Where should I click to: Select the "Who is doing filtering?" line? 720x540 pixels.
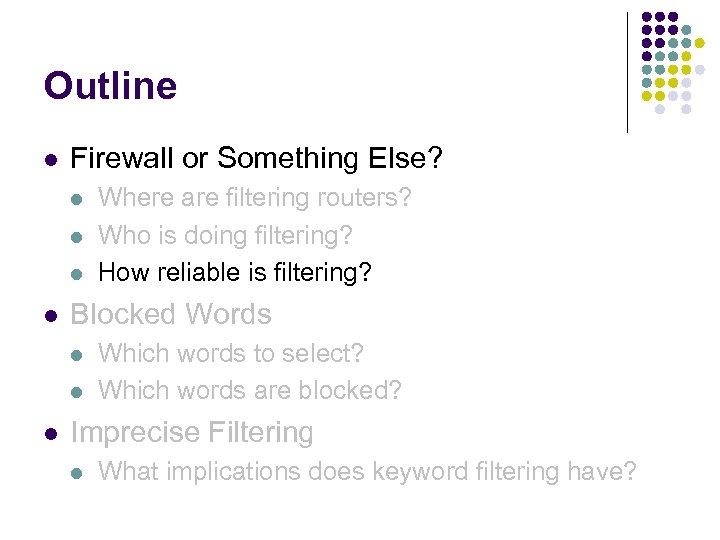pyautogui.click(x=225, y=235)
